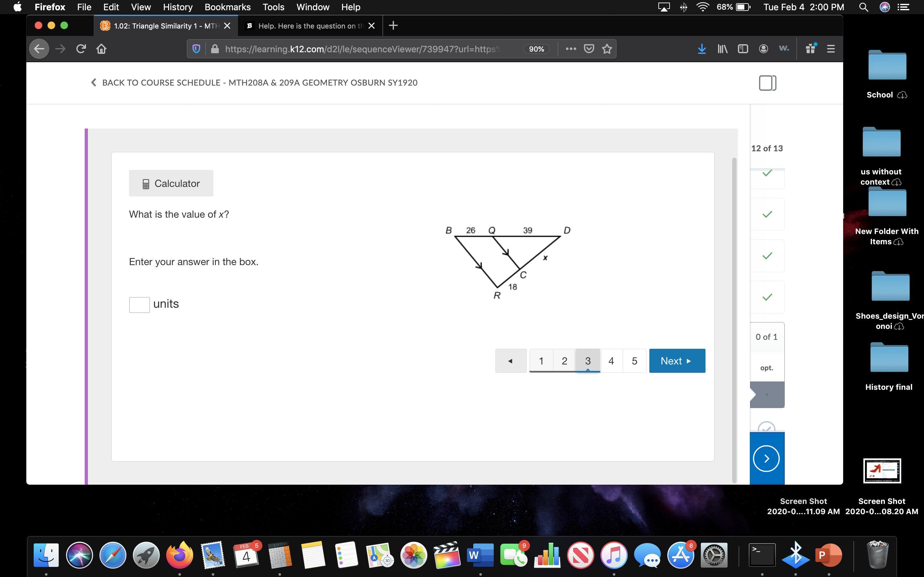Show sidebars icon in Firefox toolbar
The height and width of the screenshot is (577, 924).
click(743, 49)
